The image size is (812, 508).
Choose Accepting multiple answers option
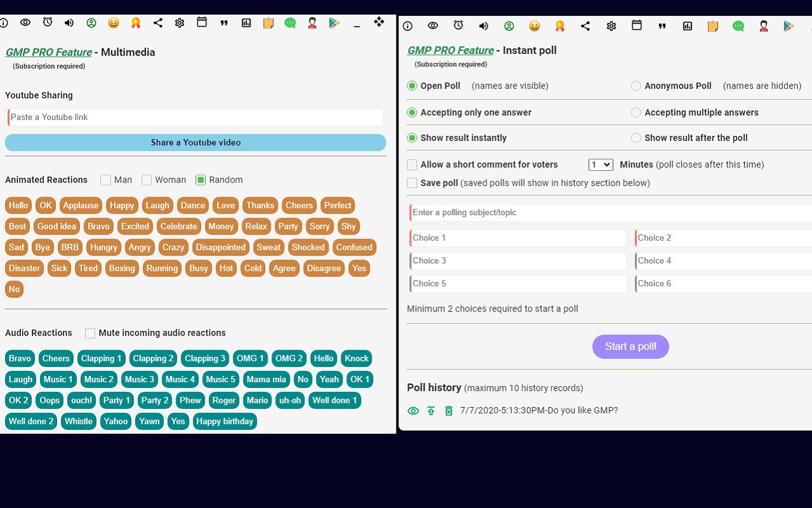click(636, 112)
